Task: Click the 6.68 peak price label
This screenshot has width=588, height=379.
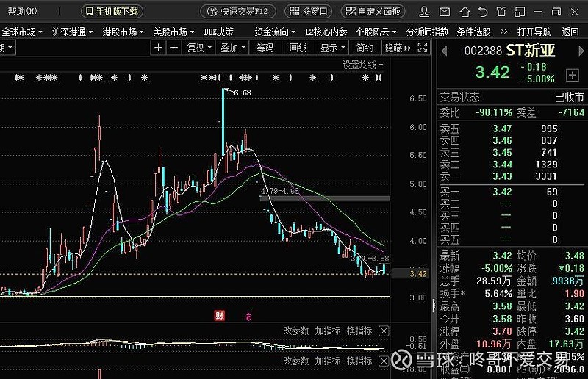Action: 243,93
